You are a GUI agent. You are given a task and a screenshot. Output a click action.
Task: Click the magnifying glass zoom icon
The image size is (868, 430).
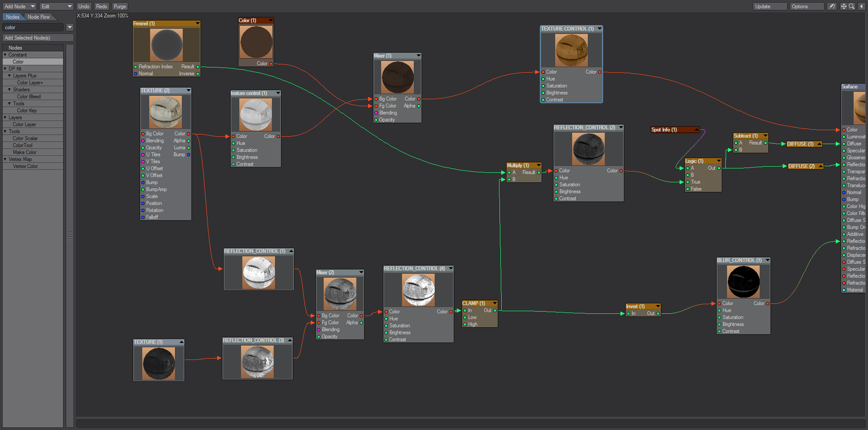coord(851,7)
